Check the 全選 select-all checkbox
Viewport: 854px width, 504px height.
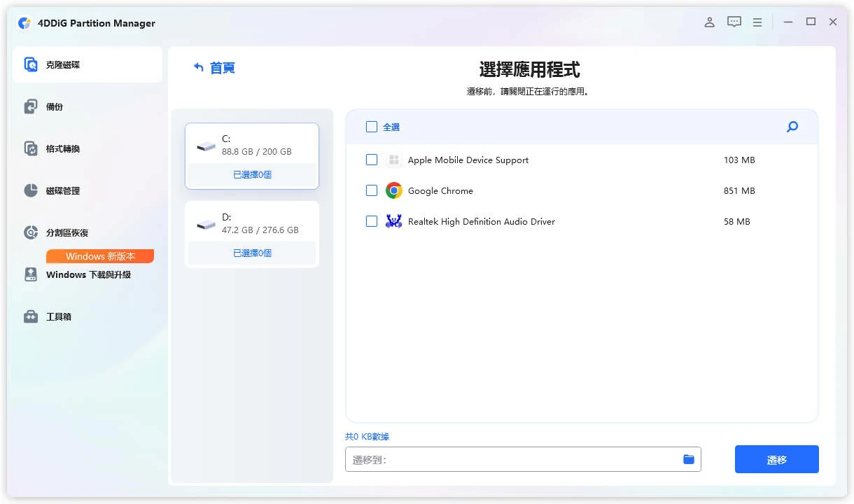371,127
